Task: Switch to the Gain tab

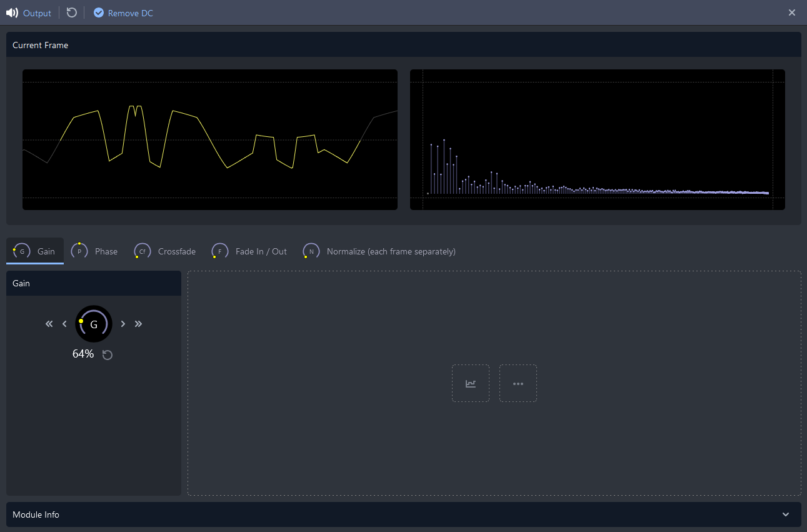Action: [36, 251]
